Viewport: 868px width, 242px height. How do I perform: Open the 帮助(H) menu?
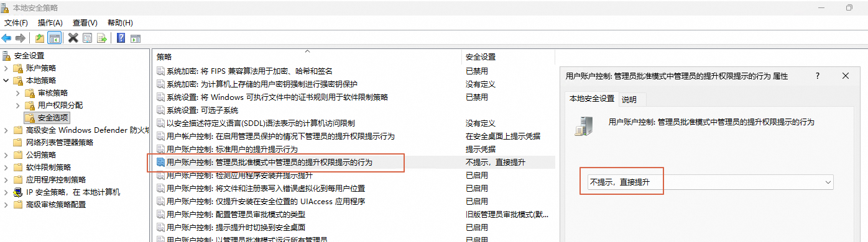120,22
